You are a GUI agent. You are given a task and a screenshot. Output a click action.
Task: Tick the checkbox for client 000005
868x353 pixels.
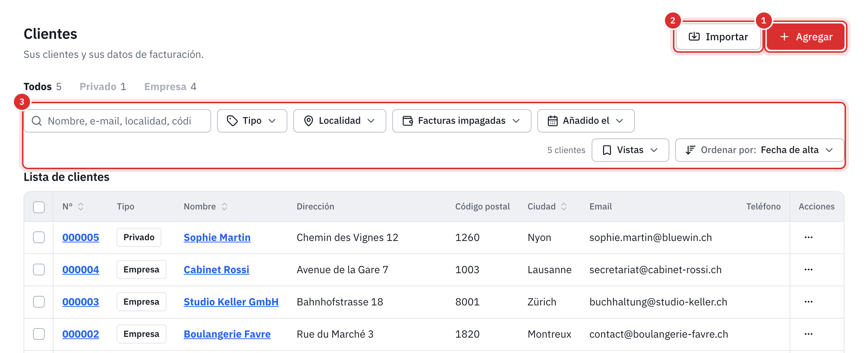(x=39, y=237)
